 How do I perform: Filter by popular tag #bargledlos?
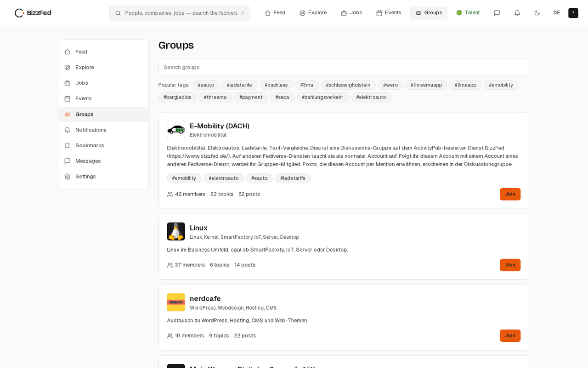(x=177, y=98)
